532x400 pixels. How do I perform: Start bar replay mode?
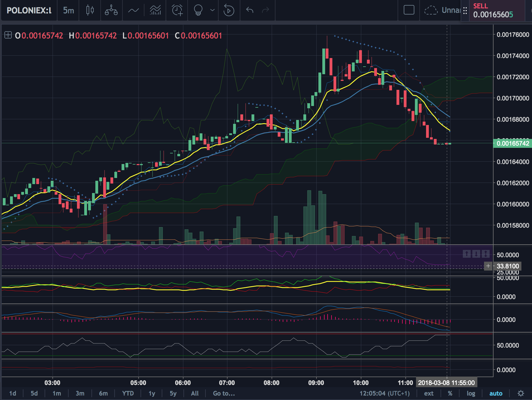pyautogui.click(x=229, y=11)
